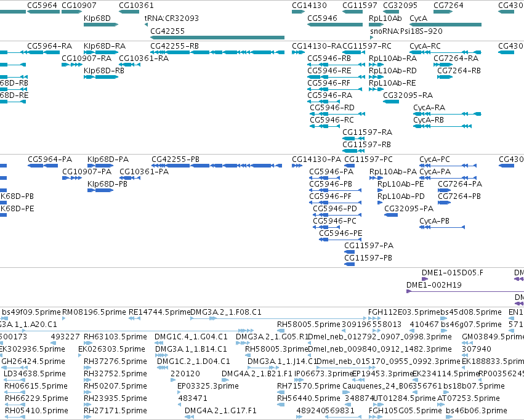The image size is (524, 420).
Task: Click the CG10361-PA protein label
Action: click(144, 172)
